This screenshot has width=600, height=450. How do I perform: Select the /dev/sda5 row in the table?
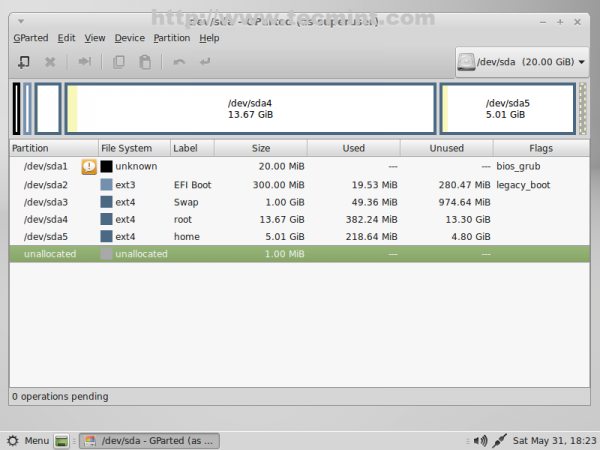[x=300, y=236]
